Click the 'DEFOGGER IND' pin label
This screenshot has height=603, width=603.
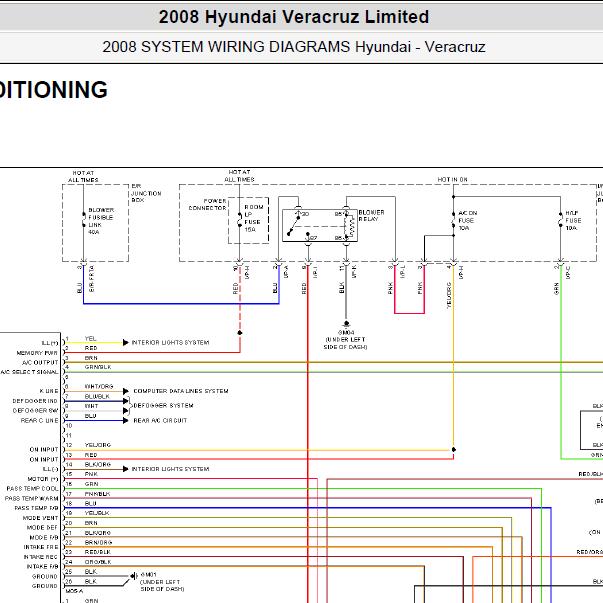(35, 401)
